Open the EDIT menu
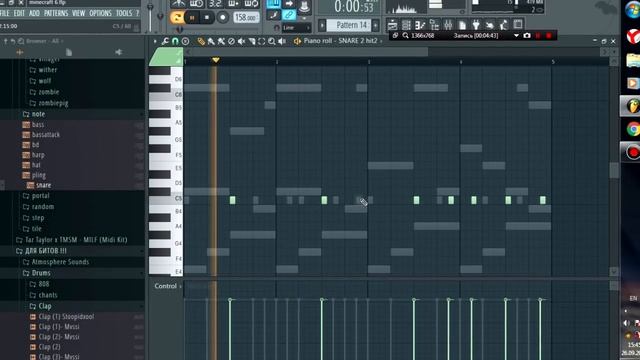 pyautogui.click(x=19, y=13)
